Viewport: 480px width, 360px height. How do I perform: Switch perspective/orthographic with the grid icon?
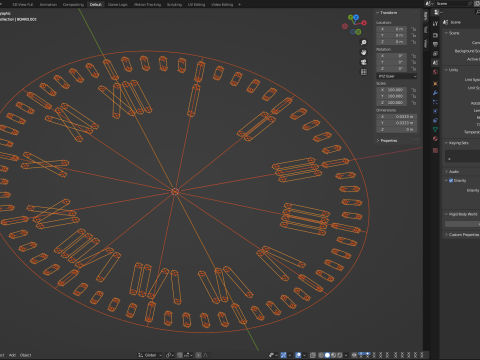pyautogui.click(x=364, y=72)
